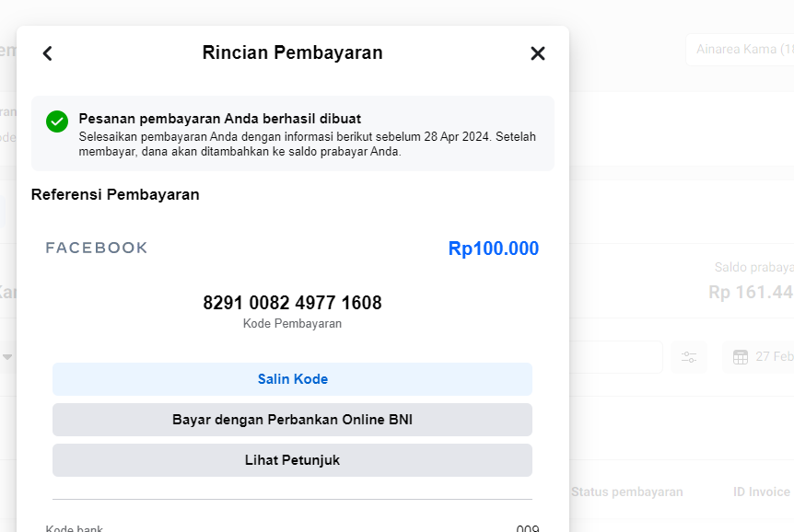Click the Referensi Pembayaran heading
The image size is (794, 532).
click(115, 194)
